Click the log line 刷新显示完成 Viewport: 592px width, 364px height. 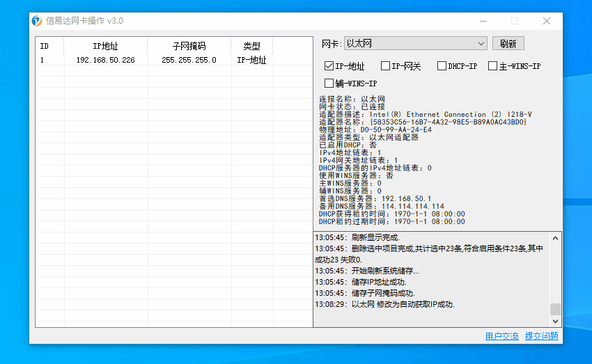[x=357, y=237]
